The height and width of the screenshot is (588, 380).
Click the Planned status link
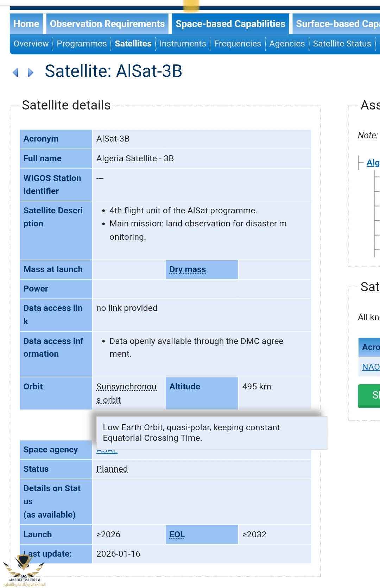point(112,469)
